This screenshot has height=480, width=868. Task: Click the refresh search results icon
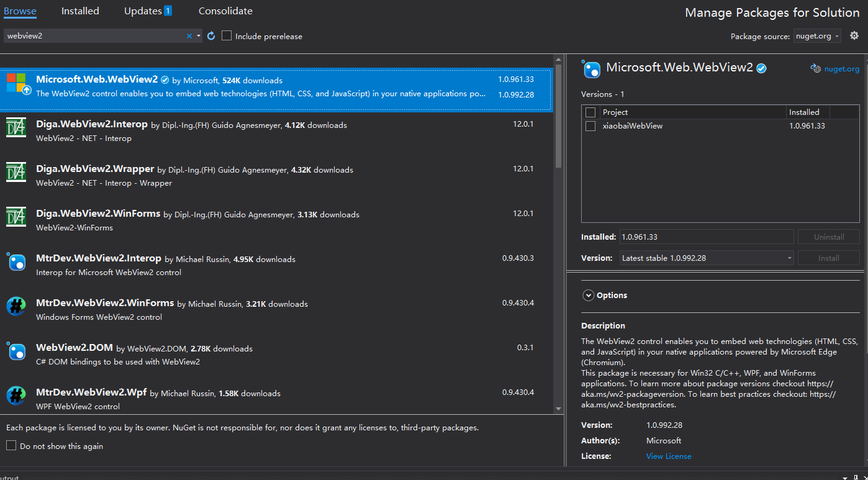[211, 36]
